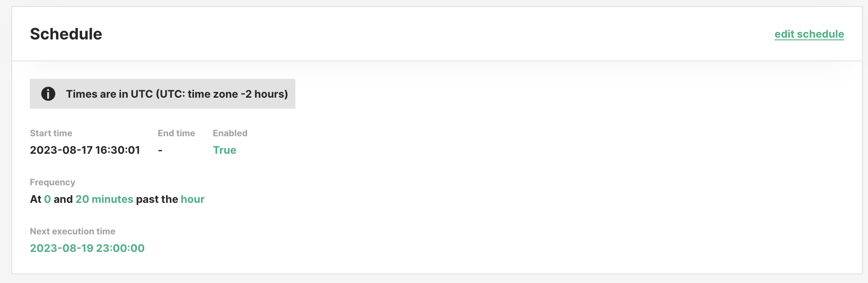The height and width of the screenshot is (283, 868).
Task: Click the edit schedule link
Action: [x=809, y=34]
